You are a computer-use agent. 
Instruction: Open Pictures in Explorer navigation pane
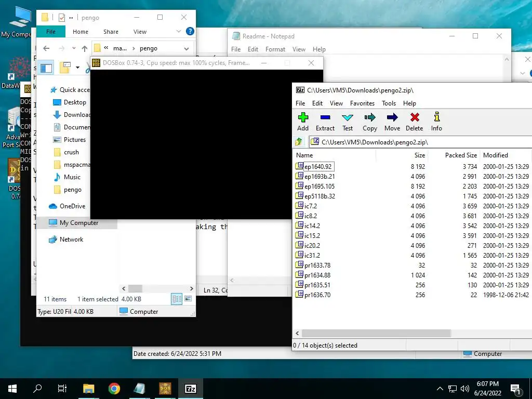75,139
